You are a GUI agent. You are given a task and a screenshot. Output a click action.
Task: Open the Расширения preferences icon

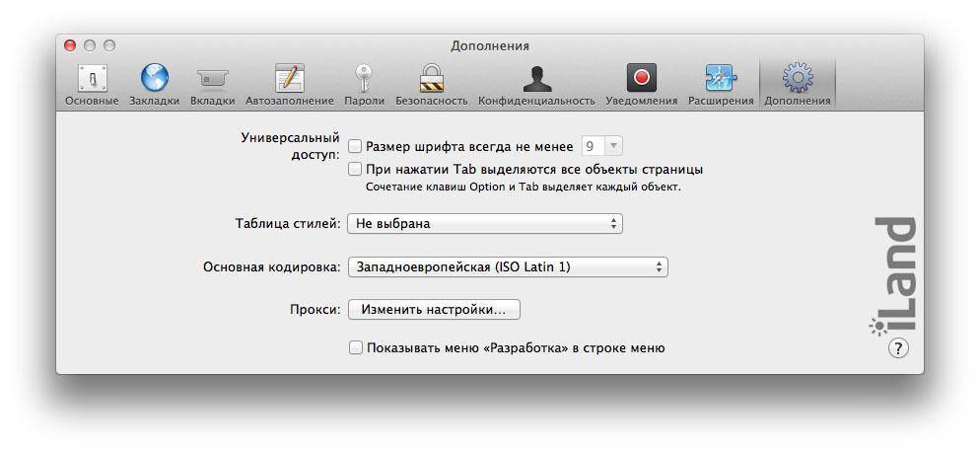720,78
